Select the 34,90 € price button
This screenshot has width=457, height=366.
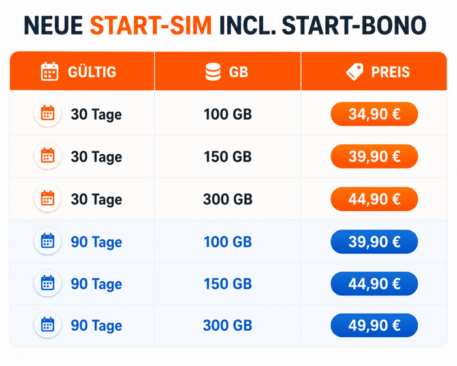tap(374, 114)
